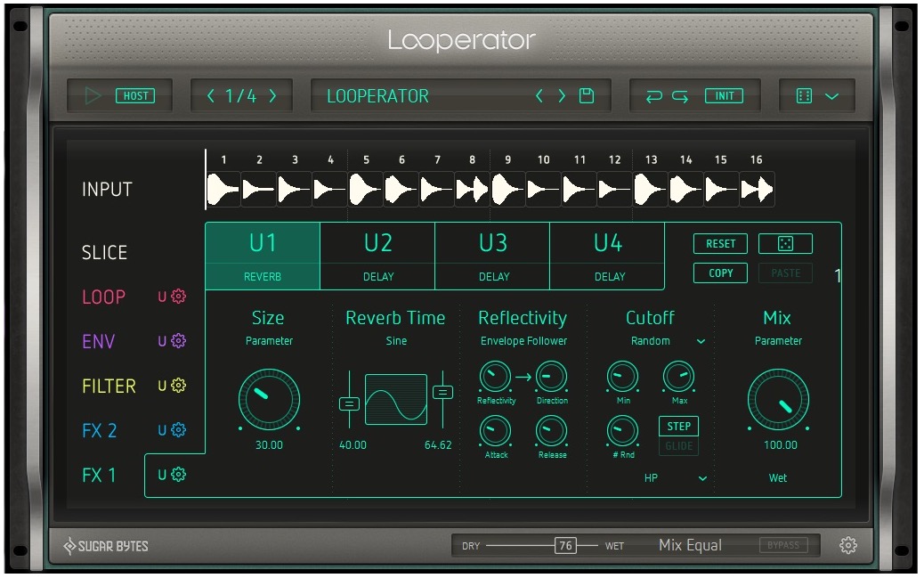Click the Release knob
924x578 pixels.
click(552, 431)
